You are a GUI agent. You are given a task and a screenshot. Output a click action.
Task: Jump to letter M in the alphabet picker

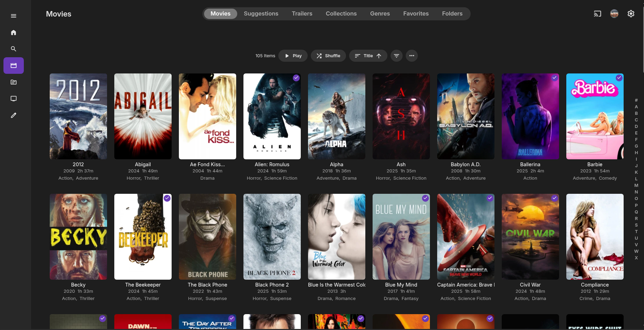coord(636,186)
